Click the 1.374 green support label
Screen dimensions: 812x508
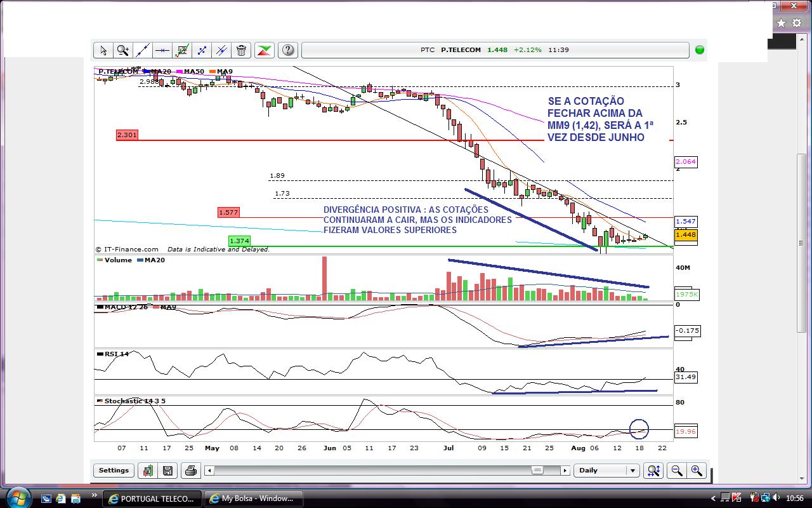(x=239, y=241)
